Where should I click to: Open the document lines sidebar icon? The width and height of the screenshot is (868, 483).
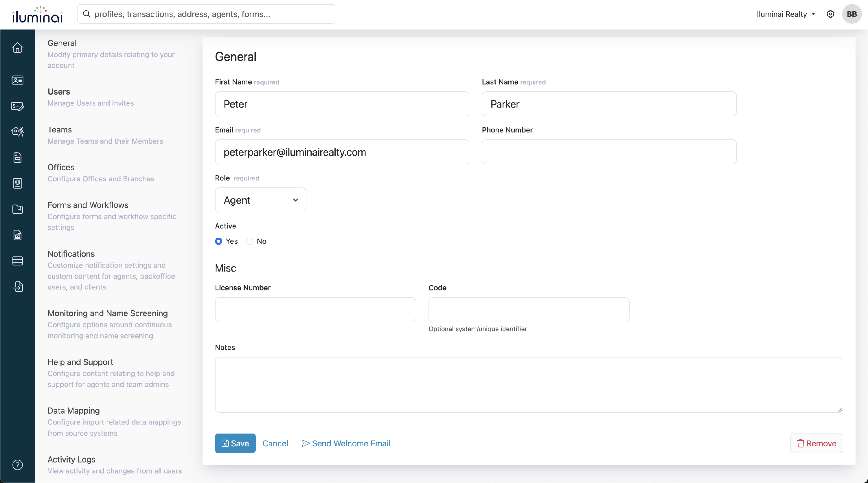pyautogui.click(x=18, y=157)
